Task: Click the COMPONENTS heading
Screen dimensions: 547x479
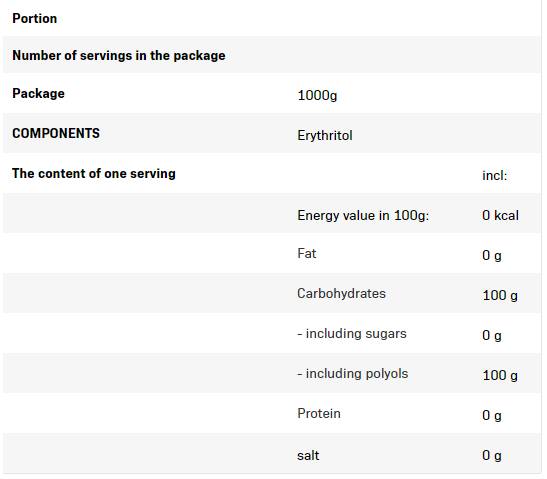Action: [56, 133]
